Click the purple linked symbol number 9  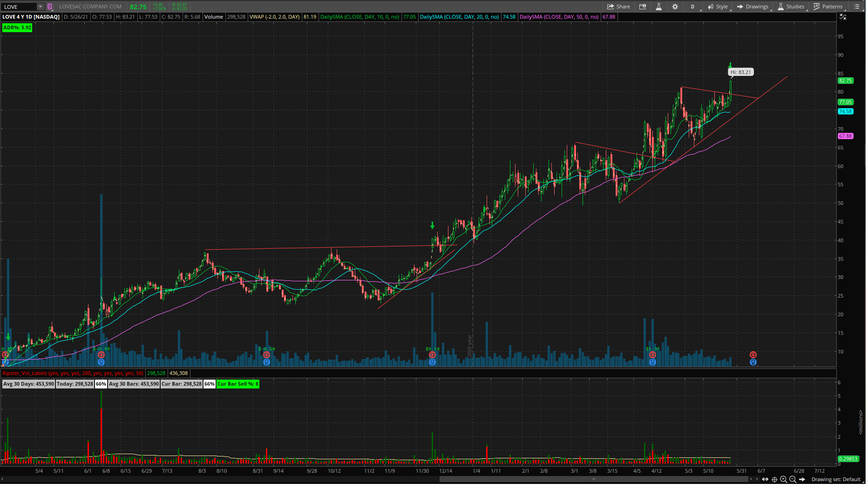click(x=50, y=7)
